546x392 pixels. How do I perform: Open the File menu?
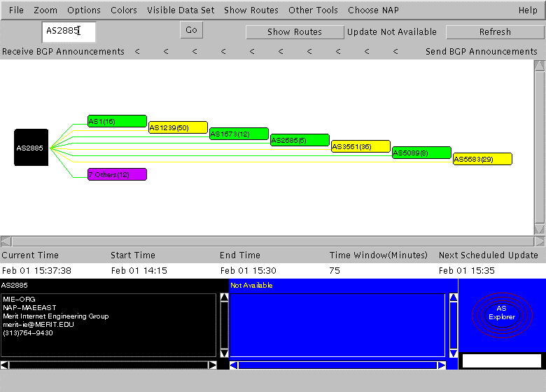(16, 10)
